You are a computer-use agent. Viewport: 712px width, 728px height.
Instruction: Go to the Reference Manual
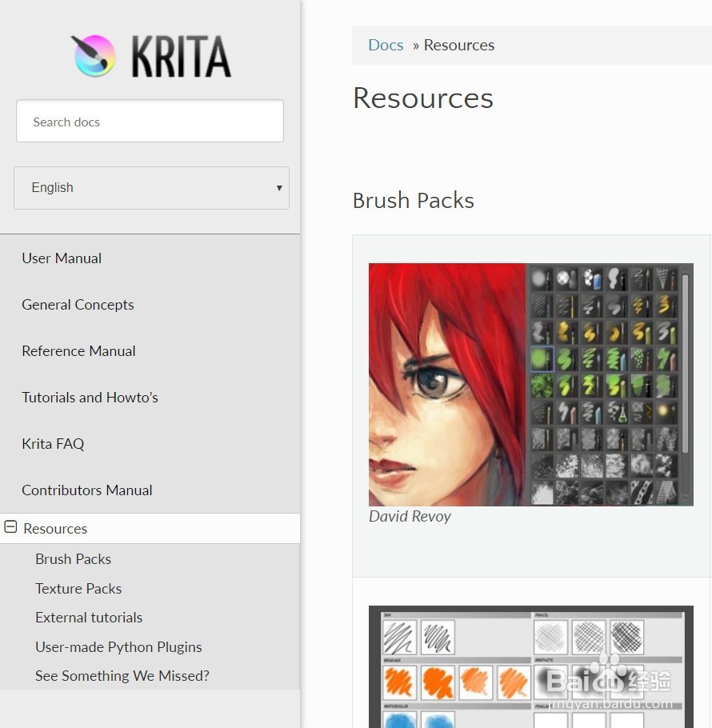[x=79, y=351]
